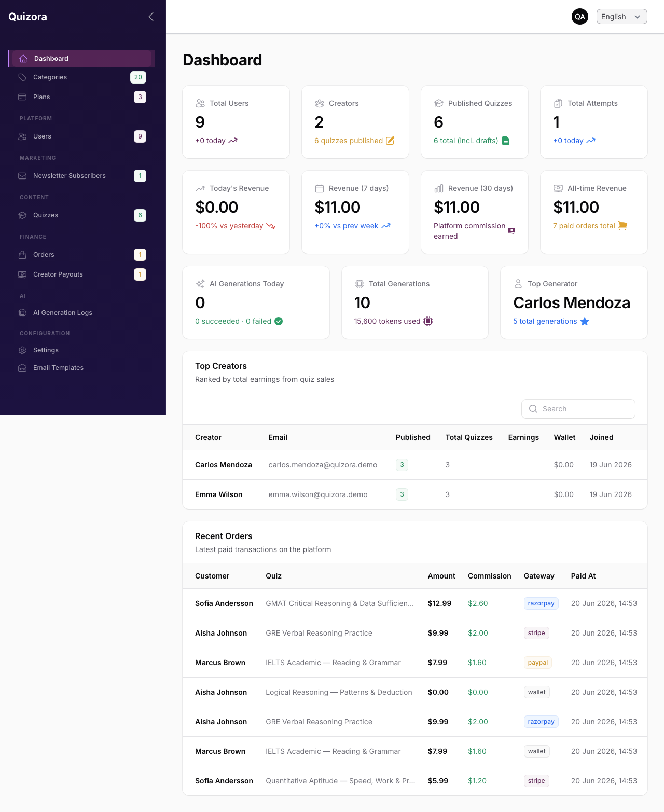Click the pencil icon beside quizzes published
Image resolution: width=664 pixels, height=812 pixels.
(x=390, y=141)
